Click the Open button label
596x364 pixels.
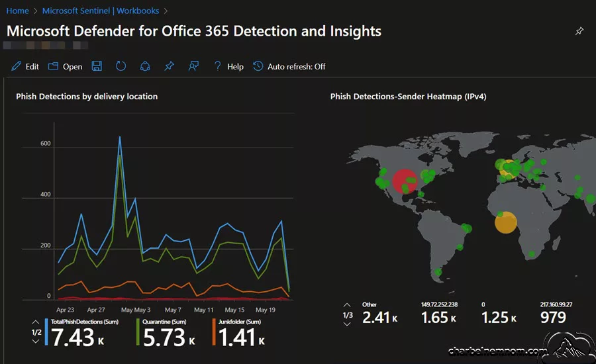pos(73,67)
